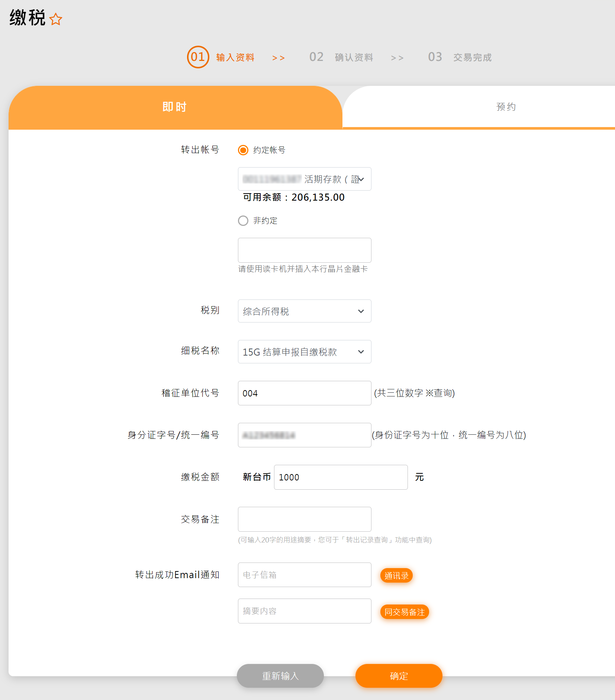Expand the 税别 综合所得税 dropdown
The width and height of the screenshot is (615, 700).
click(x=304, y=311)
